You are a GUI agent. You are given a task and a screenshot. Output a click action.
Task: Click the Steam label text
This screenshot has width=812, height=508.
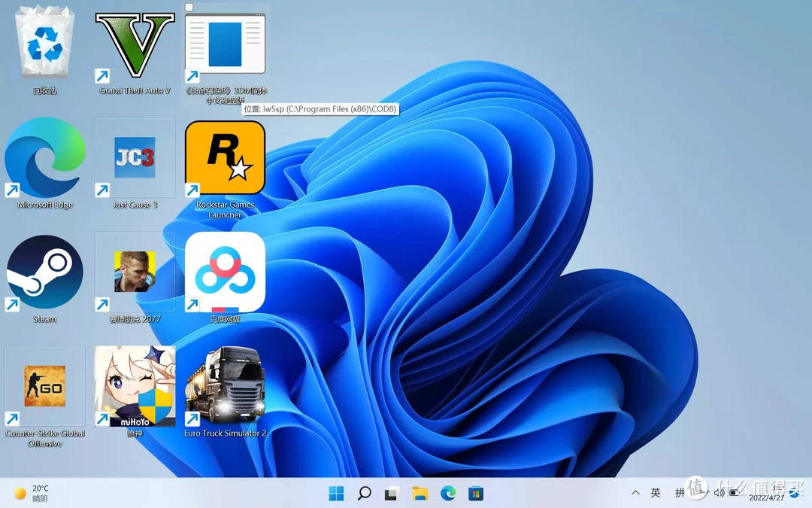[45, 319]
